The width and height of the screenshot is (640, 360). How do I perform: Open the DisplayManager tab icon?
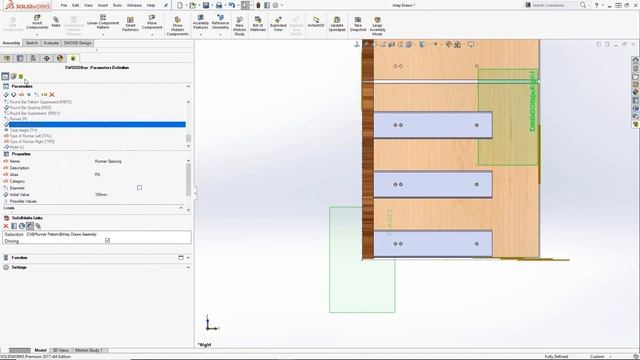[x=60, y=58]
